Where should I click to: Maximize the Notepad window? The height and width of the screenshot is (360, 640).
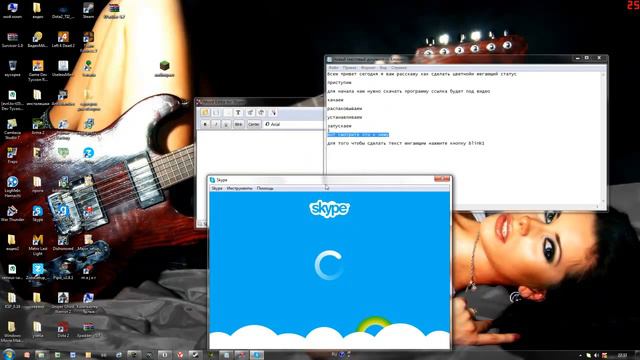click(x=587, y=58)
